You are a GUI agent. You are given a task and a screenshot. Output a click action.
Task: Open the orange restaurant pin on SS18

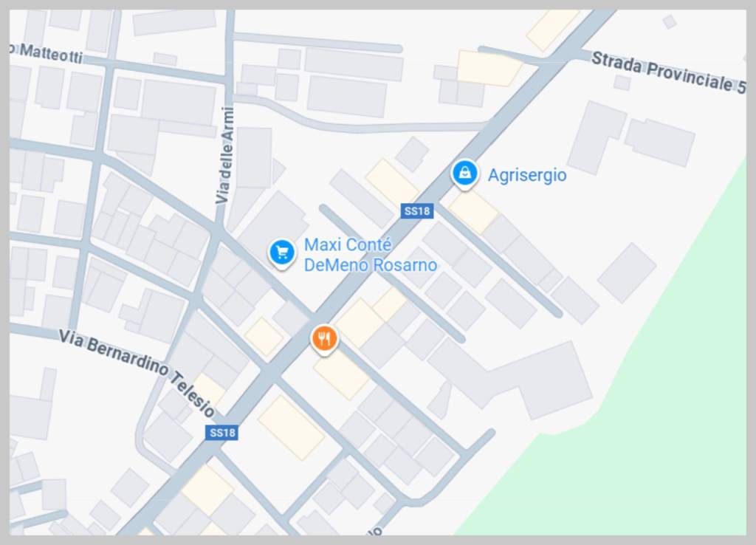pos(324,338)
